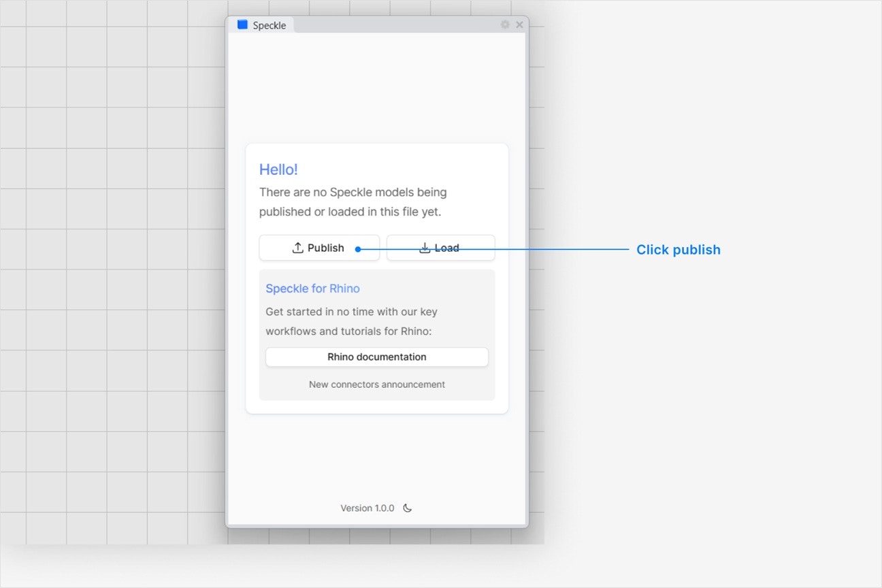Open New connectors announcement link
Screen dimensions: 882x588
click(377, 385)
